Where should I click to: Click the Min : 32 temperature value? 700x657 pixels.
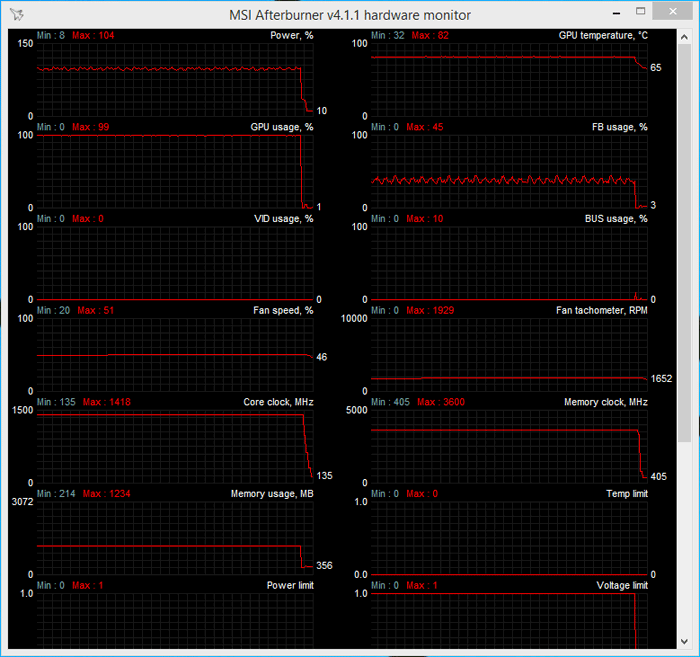click(388, 35)
